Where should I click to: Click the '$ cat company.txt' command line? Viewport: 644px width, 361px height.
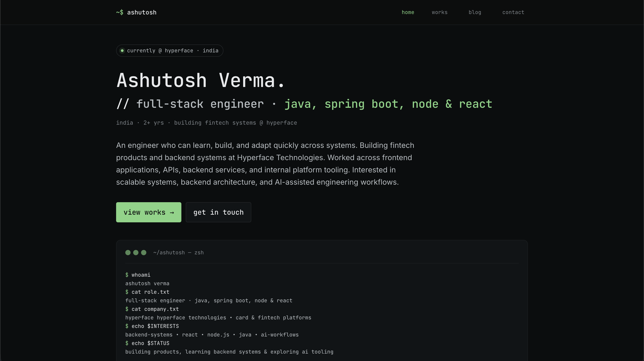(x=152, y=309)
